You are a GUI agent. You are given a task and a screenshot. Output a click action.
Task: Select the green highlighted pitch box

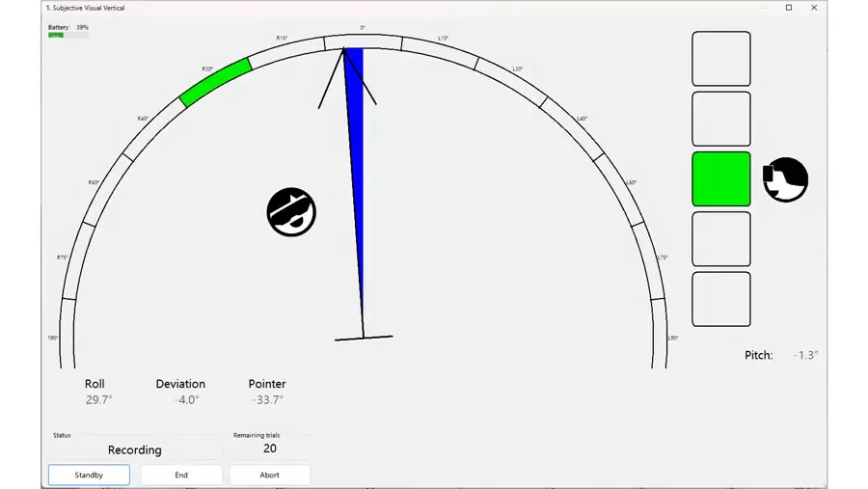pyautogui.click(x=720, y=179)
